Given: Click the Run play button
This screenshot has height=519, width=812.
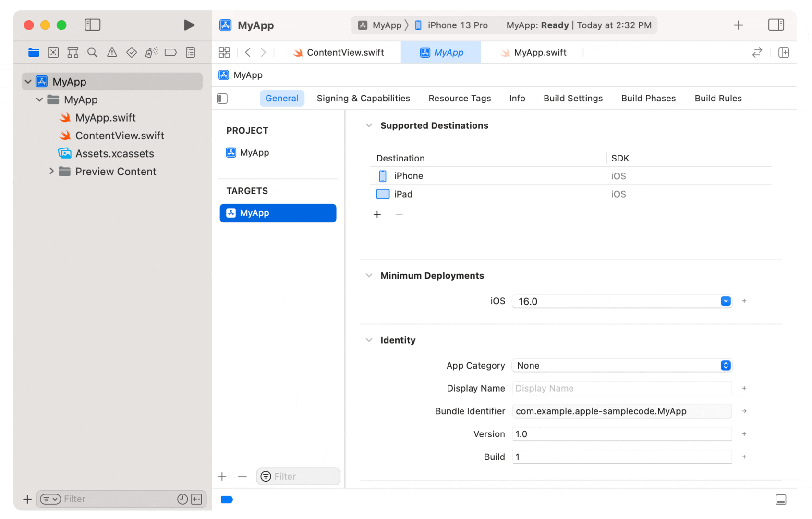Looking at the screenshot, I should pyautogui.click(x=189, y=25).
